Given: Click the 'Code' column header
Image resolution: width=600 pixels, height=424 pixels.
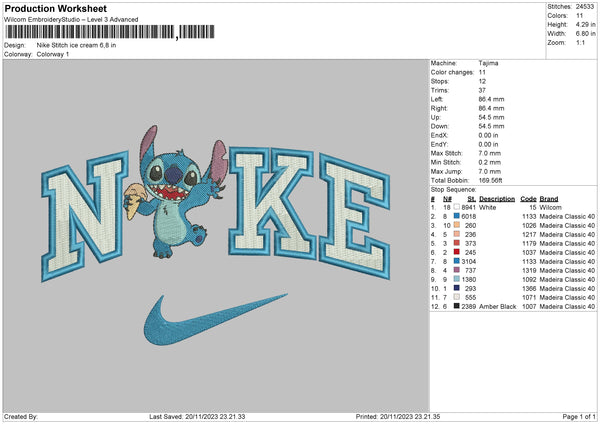Looking at the screenshot, I should (528, 199).
